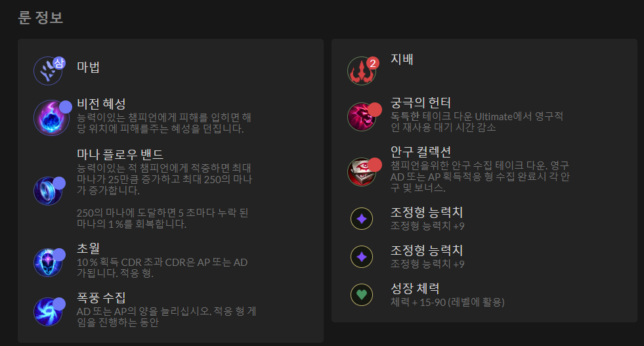Click the 폭풍 수집 rune title
The width and height of the screenshot is (644, 346).
[102, 297]
